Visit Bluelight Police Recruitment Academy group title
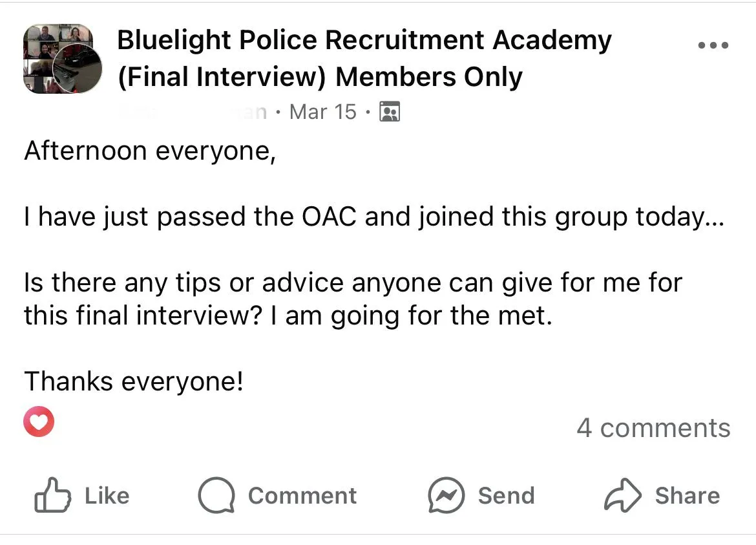 click(x=364, y=40)
